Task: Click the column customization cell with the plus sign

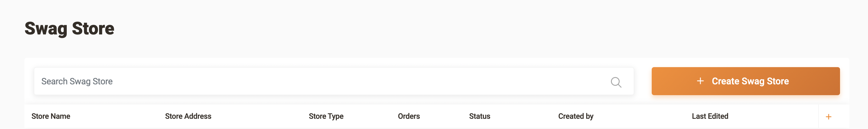Action: 834,116
